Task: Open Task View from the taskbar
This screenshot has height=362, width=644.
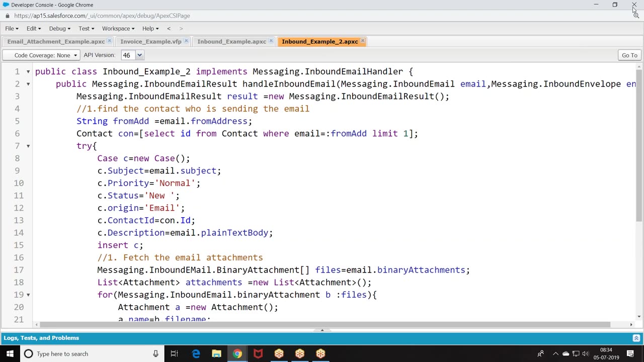Action: pos(174,354)
